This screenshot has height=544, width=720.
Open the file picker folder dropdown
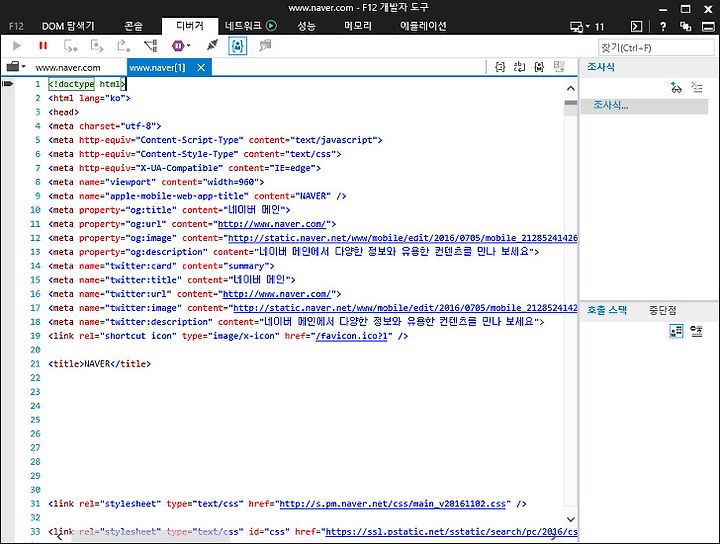[16, 67]
